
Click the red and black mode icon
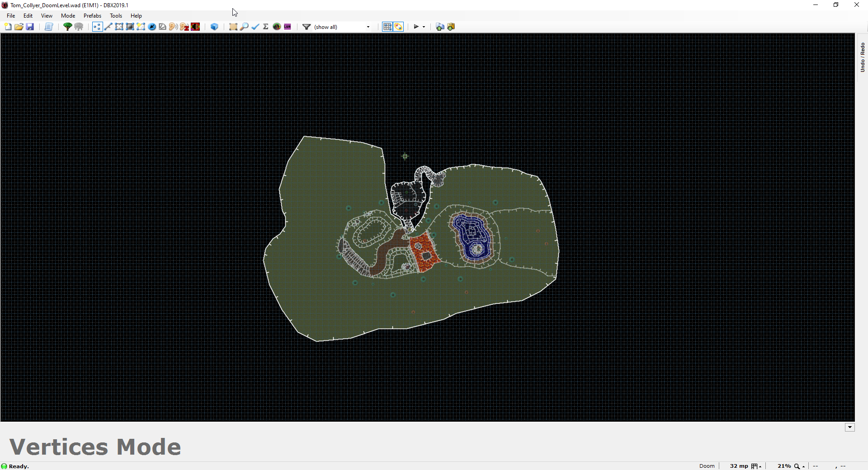pos(195,27)
